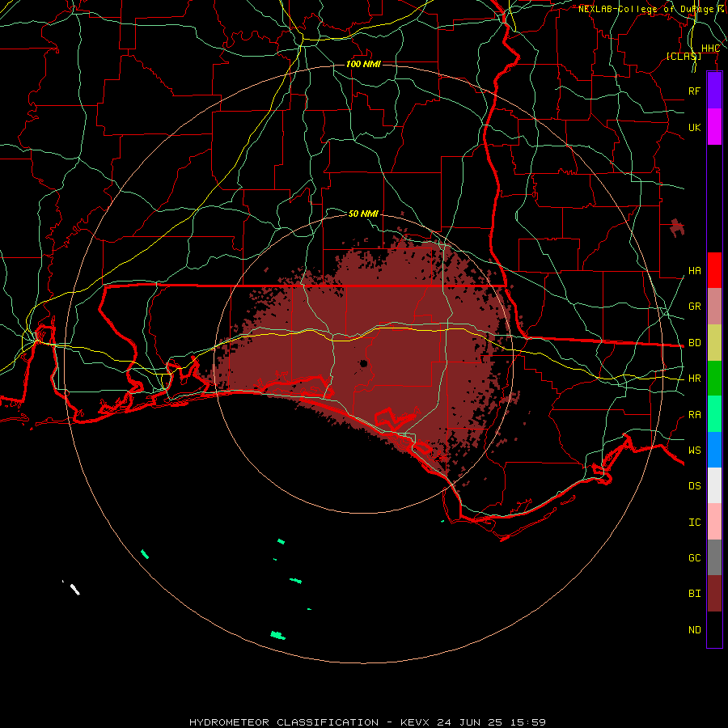The height and width of the screenshot is (728, 728).
Task: Click the RA aqua legend swatch
Action: click(x=714, y=414)
